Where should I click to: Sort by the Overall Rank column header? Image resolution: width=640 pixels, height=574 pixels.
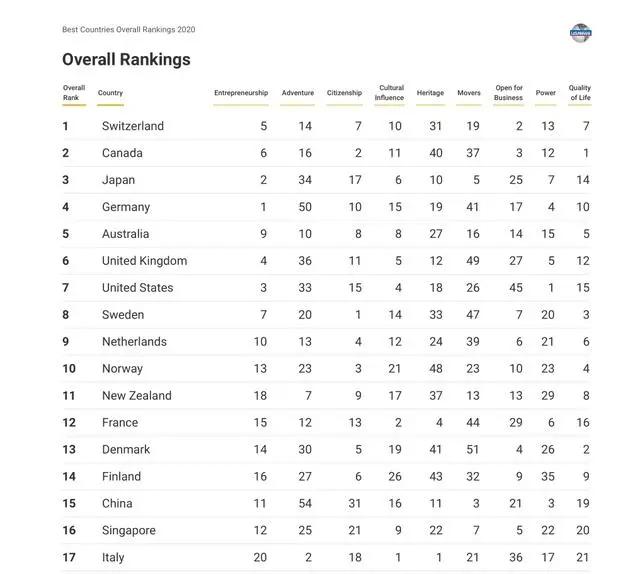pos(74,93)
